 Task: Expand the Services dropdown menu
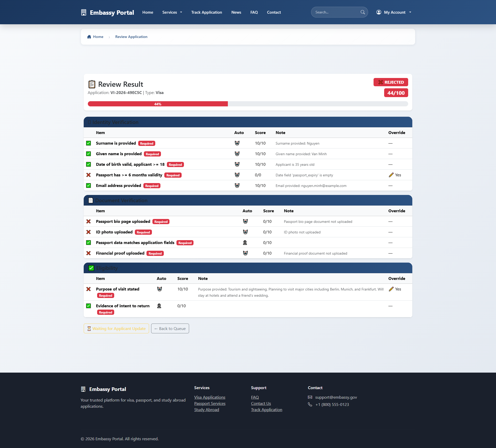tap(172, 12)
